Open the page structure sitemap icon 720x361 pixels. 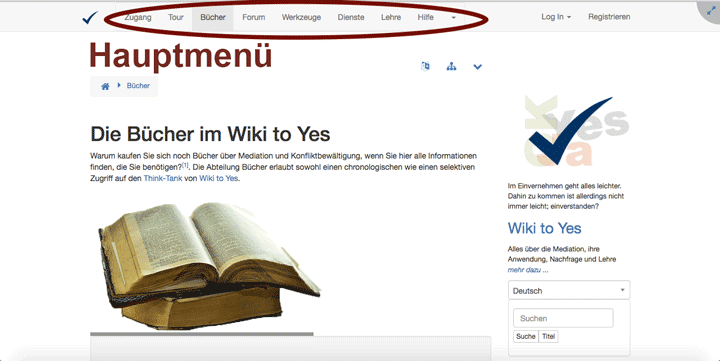click(x=451, y=67)
